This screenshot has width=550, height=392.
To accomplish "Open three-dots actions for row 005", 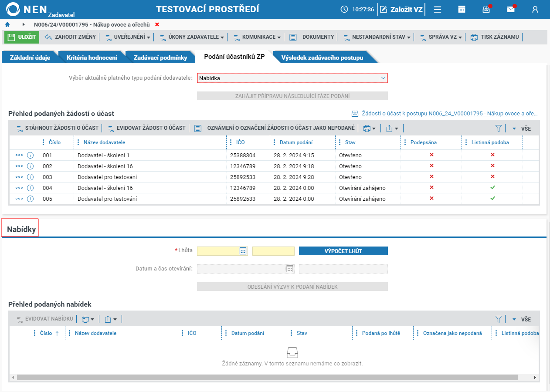I will (19, 199).
